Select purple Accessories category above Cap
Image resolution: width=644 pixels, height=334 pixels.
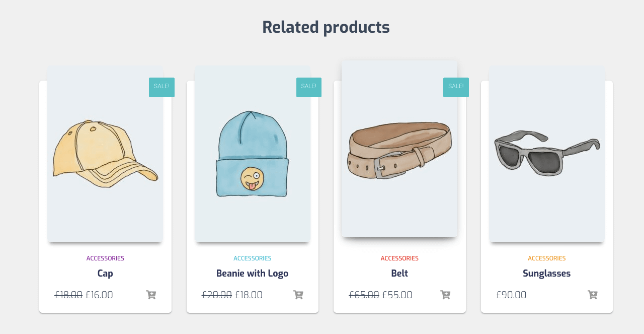click(x=105, y=258)
